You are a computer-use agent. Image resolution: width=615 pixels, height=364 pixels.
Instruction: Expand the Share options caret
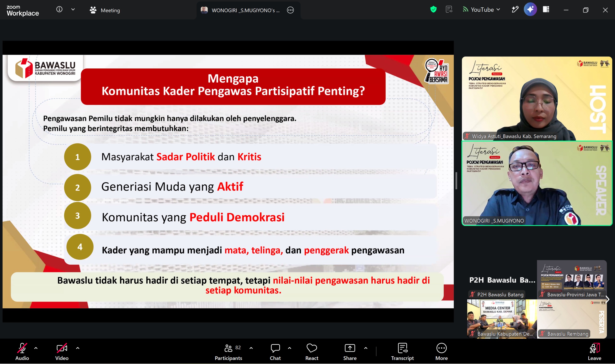pyautogui.click(x=366, y=348)
